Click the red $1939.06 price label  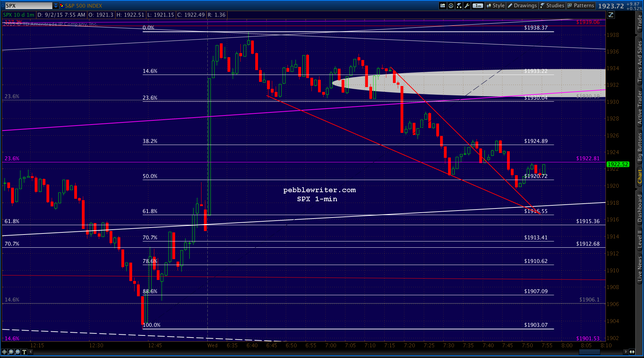pyautogui.click(x=588, y=22)
